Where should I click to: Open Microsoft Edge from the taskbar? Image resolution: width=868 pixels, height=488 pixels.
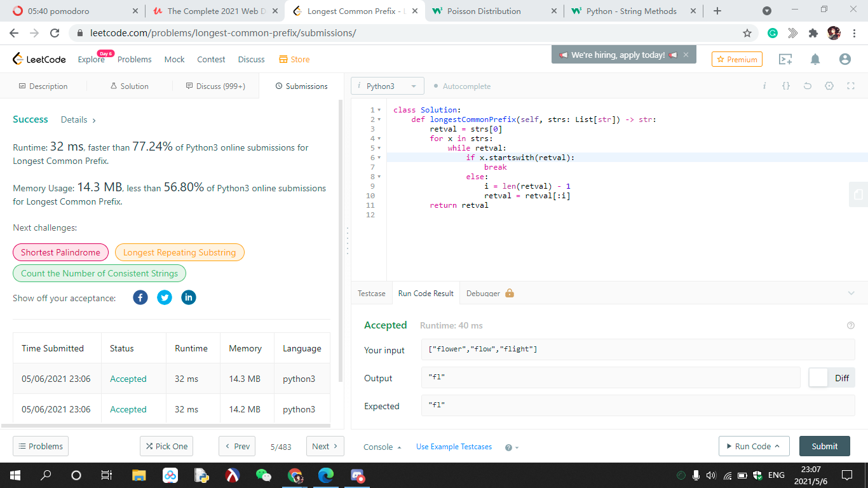(326, 475)
